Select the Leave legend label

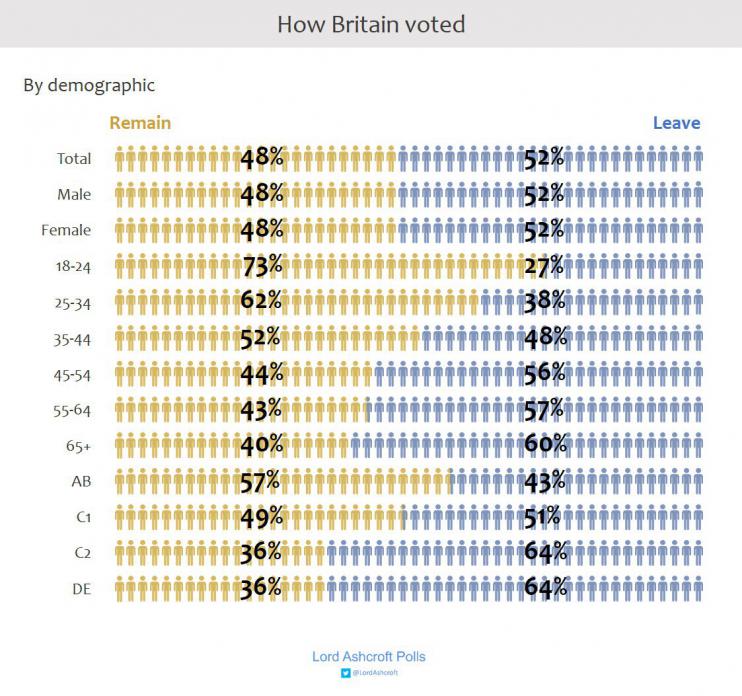tap(676, 123)
